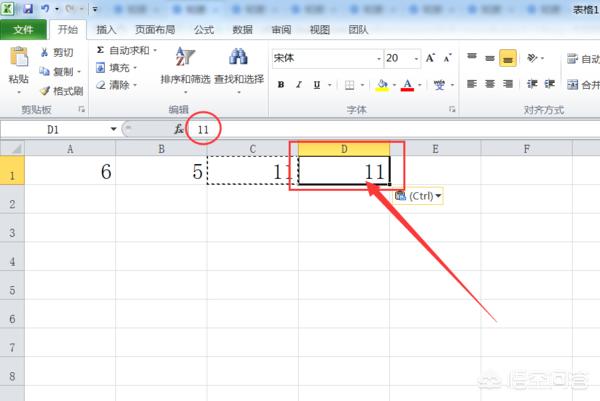Apply the yellow fill color bucket

382,85
